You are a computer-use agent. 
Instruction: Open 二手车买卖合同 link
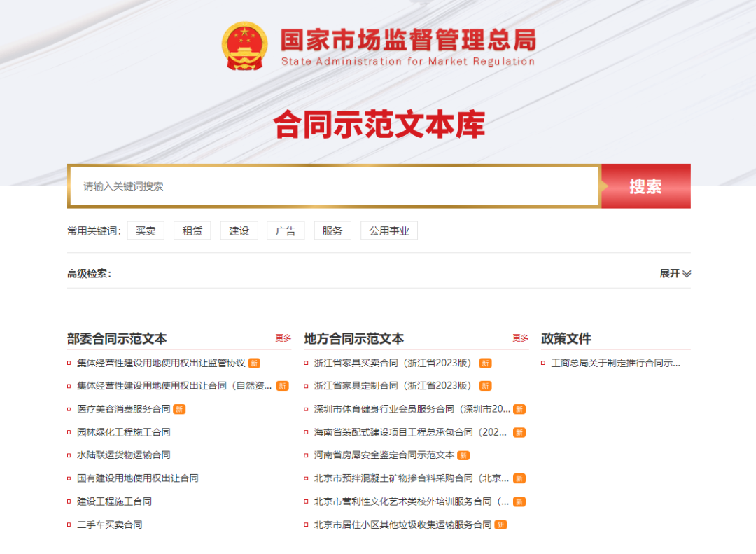click(x=110, y=525)
